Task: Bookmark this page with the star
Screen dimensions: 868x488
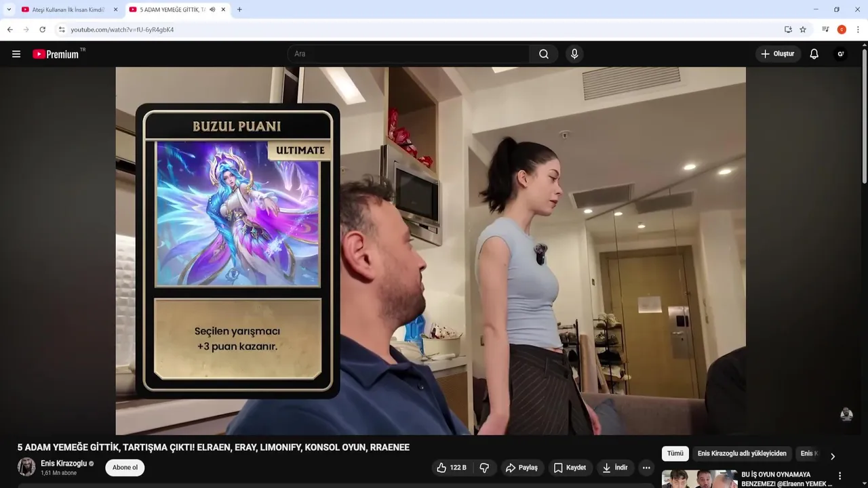Action: pyautogui.click(x=803, y=30)
